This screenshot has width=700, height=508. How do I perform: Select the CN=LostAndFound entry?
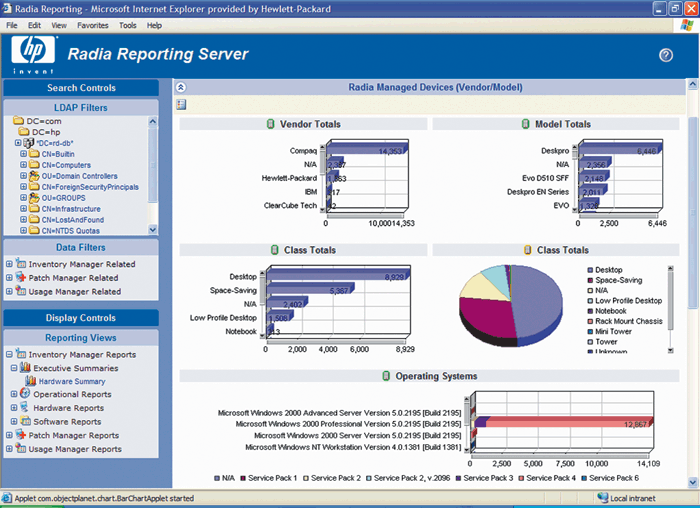coord(73,220)
